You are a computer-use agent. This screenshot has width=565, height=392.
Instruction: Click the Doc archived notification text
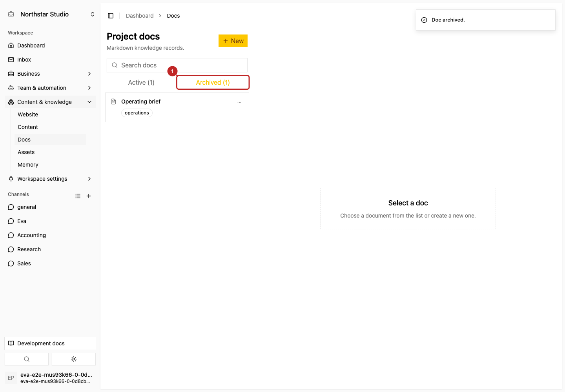point(448,20)
